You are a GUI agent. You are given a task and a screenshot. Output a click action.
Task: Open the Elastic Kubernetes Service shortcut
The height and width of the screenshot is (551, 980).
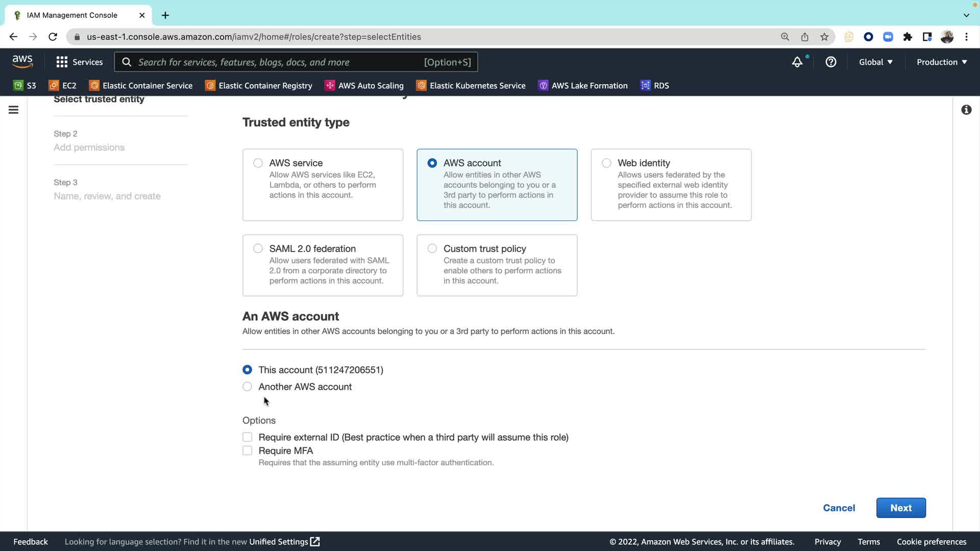471,86
